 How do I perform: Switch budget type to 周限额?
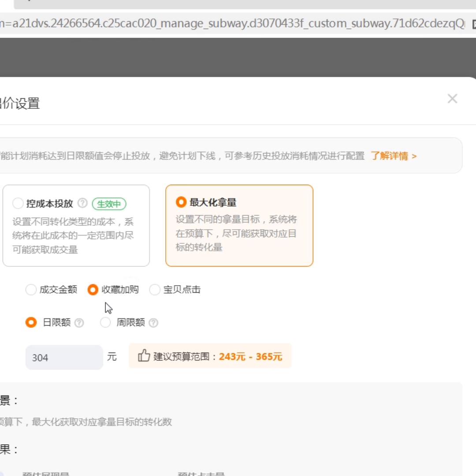(105, 323)
